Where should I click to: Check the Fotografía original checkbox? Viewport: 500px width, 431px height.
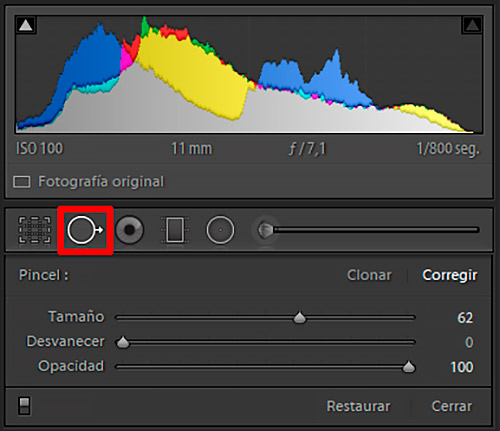point(22,182)
